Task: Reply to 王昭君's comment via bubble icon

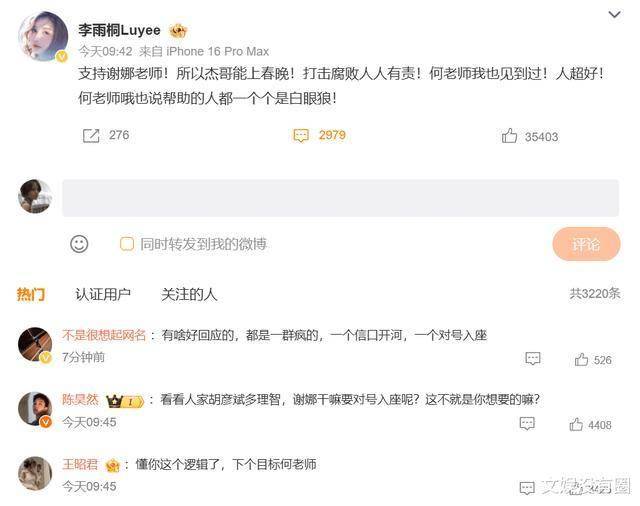Action: (x=527, y=488)
